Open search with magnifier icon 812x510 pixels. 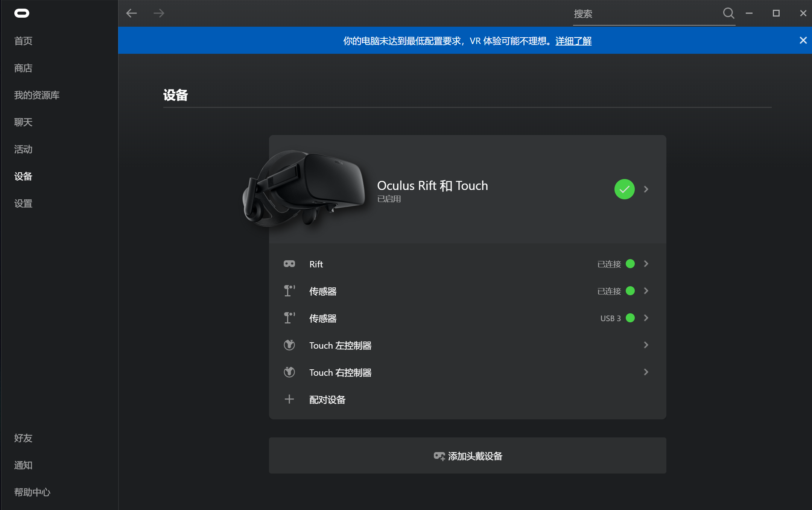728,13
